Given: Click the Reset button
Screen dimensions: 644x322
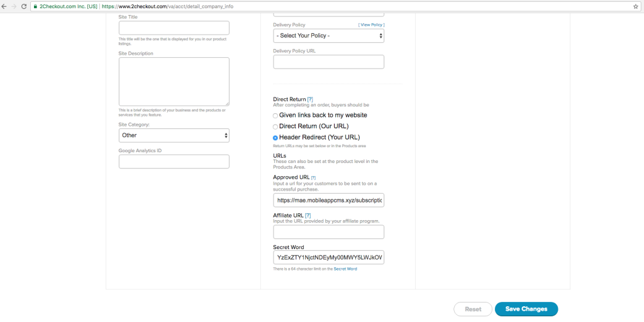Looking at the screenshot, I should point(473,309).
